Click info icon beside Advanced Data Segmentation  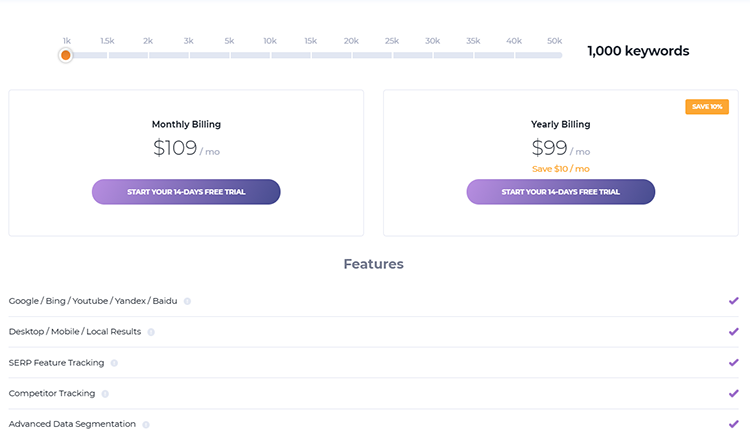point(145,424)
